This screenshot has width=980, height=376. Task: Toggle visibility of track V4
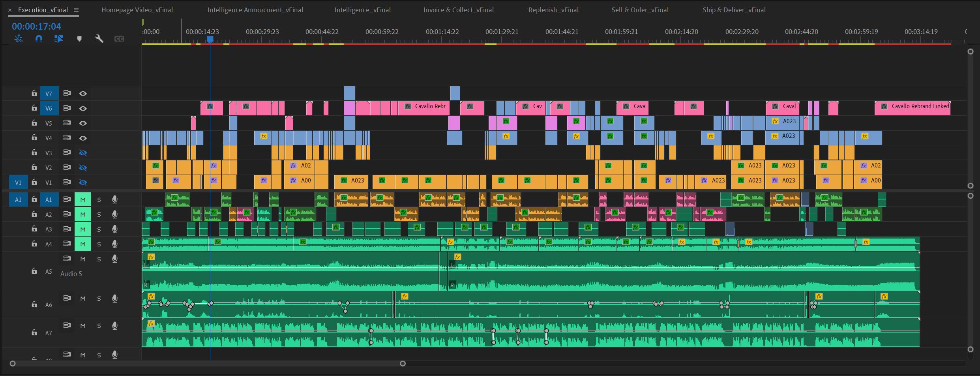(x=83, y=138)
